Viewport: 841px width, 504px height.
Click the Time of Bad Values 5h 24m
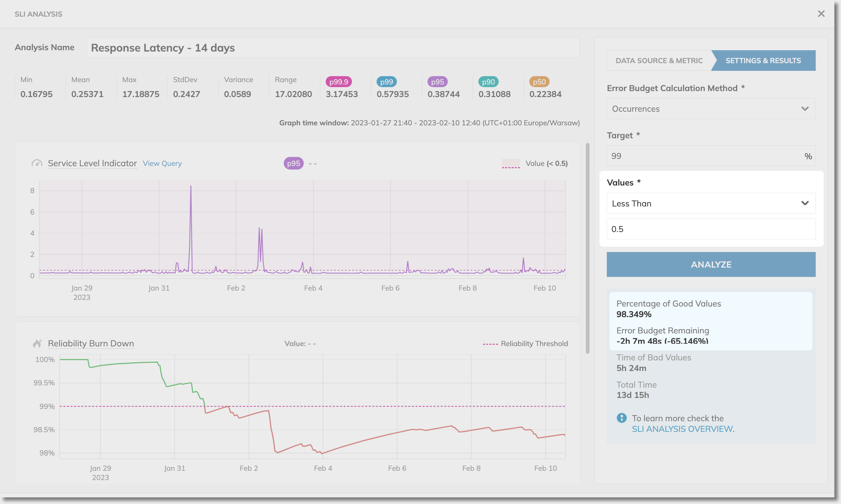(x=631, y=368)
